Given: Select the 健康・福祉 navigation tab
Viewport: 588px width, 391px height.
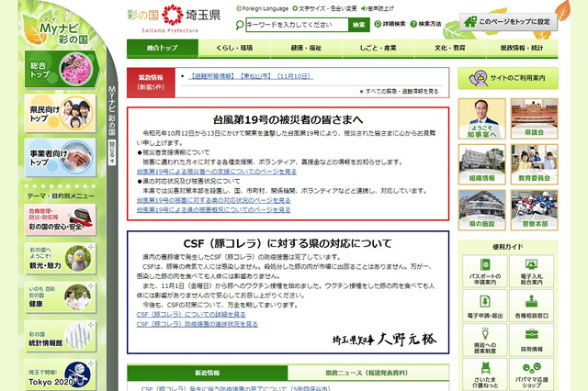Looking at the screenshot, I should [306, 49].
